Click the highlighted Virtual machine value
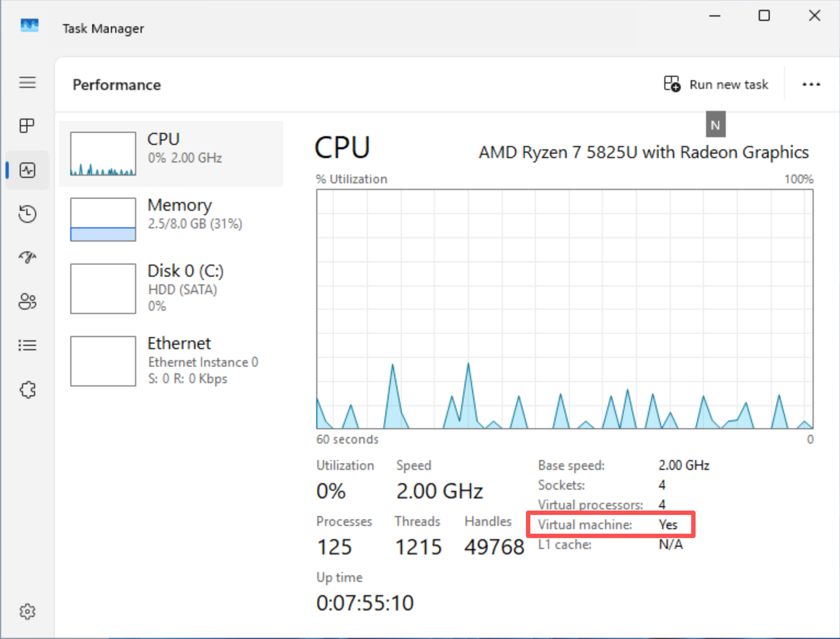840x639 pixels. (668, 524)
